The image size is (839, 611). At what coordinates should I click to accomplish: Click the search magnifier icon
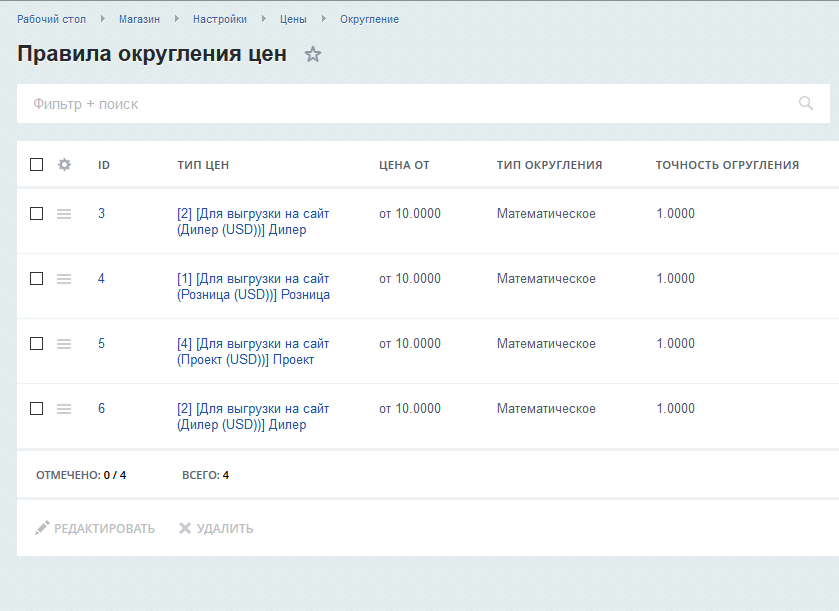click(x=806, y=103)
